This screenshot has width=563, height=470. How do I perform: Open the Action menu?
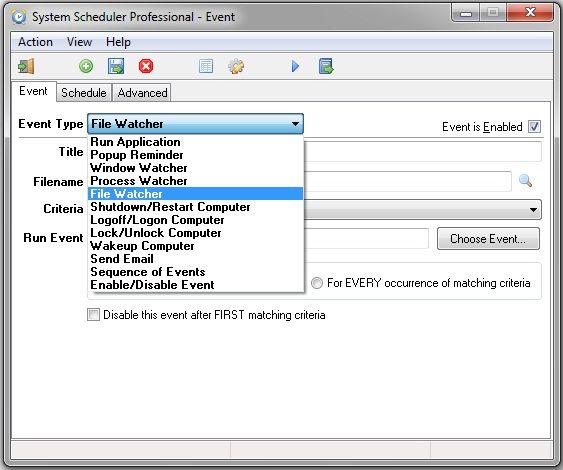click(x=35, y=42)
